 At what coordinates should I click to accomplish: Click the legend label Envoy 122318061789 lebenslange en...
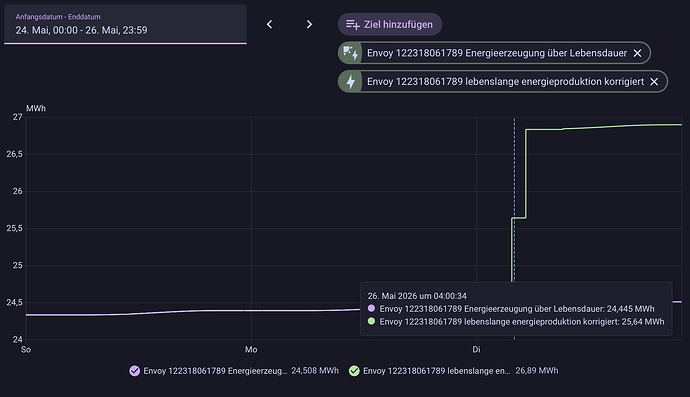tap(437, 371)
